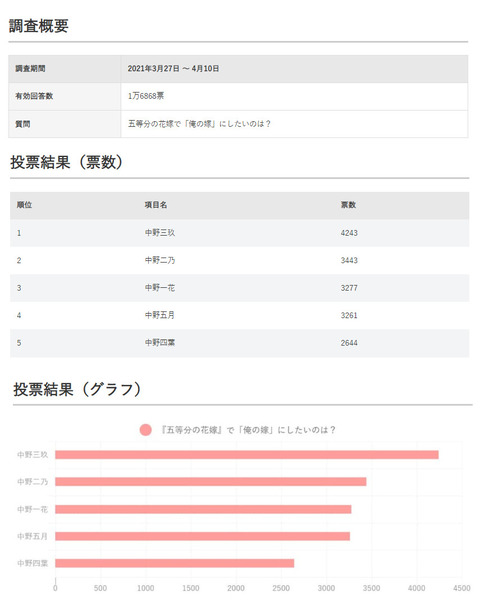Click the 中野一花 table row name
The height and width of the screenshot is (611, 480).
[160, 288]
